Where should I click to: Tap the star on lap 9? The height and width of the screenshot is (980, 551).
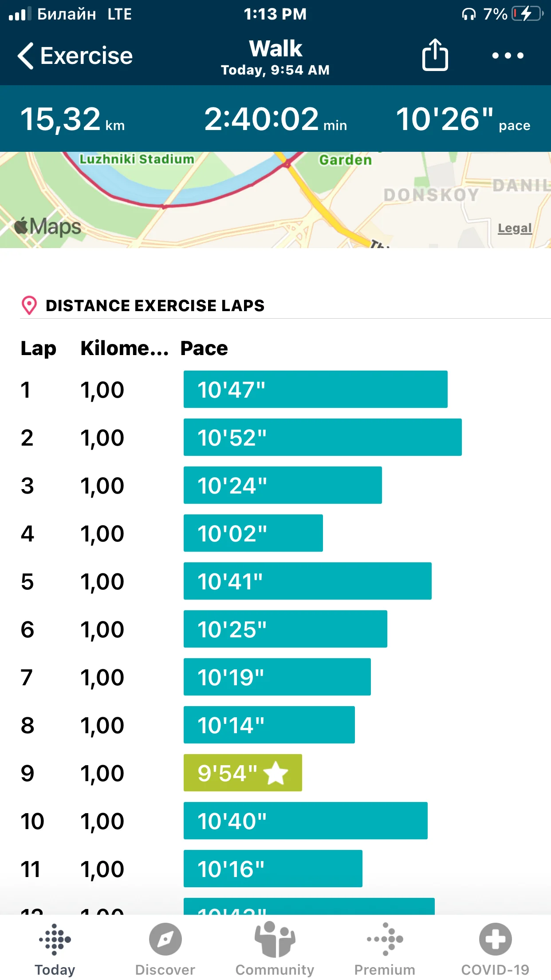click(x=276, y=773)
